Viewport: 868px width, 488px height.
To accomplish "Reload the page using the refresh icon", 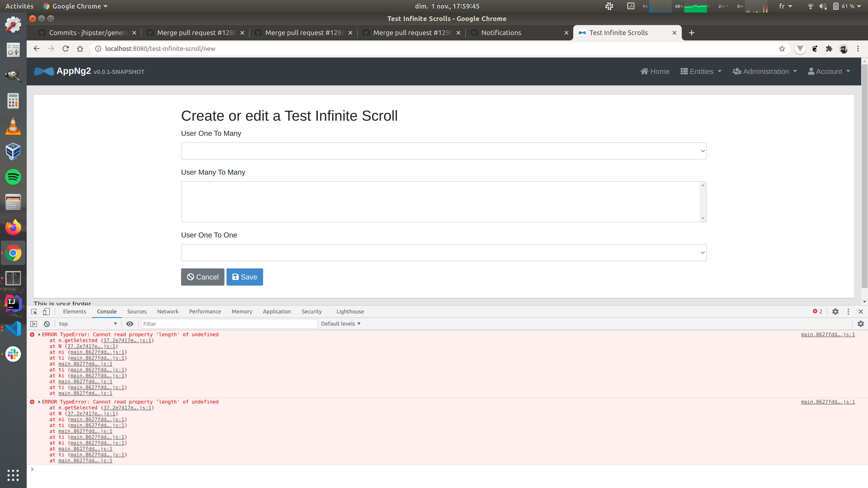I will click(x=66, y=49).
